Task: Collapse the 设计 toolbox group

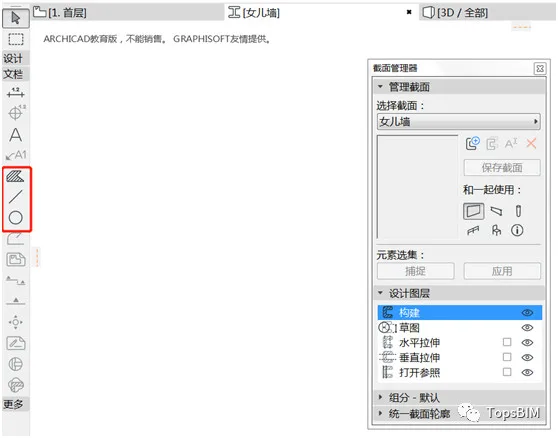Action: (x=16, y=58)
